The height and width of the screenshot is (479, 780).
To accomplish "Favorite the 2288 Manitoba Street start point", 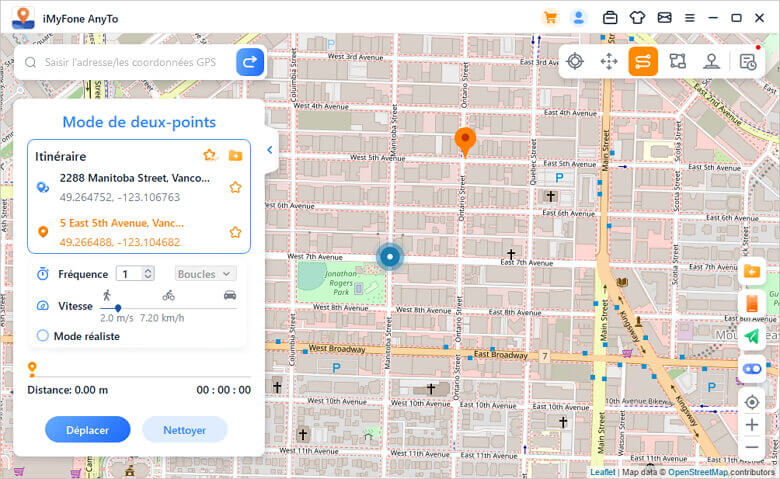I will (x=236, y=187).
